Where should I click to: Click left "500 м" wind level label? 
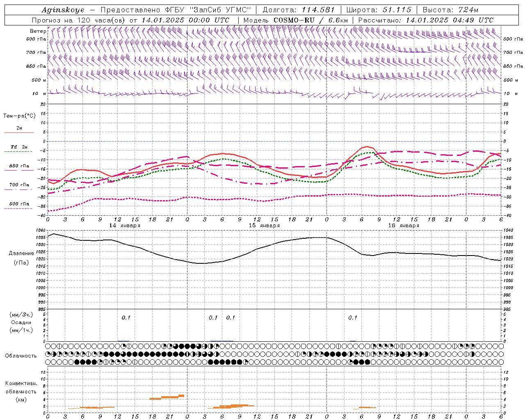(x=39, y=80)
